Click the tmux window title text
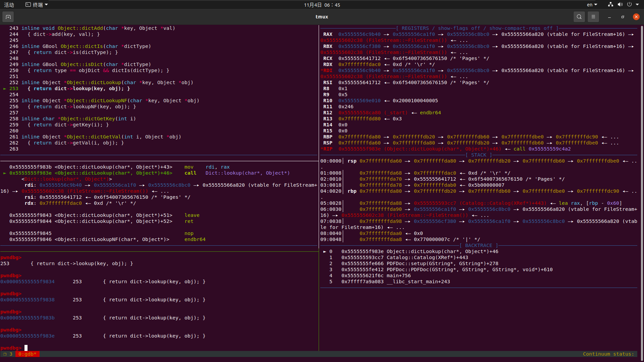The height and width of the screenshot is (362, 644). [322, 17]
